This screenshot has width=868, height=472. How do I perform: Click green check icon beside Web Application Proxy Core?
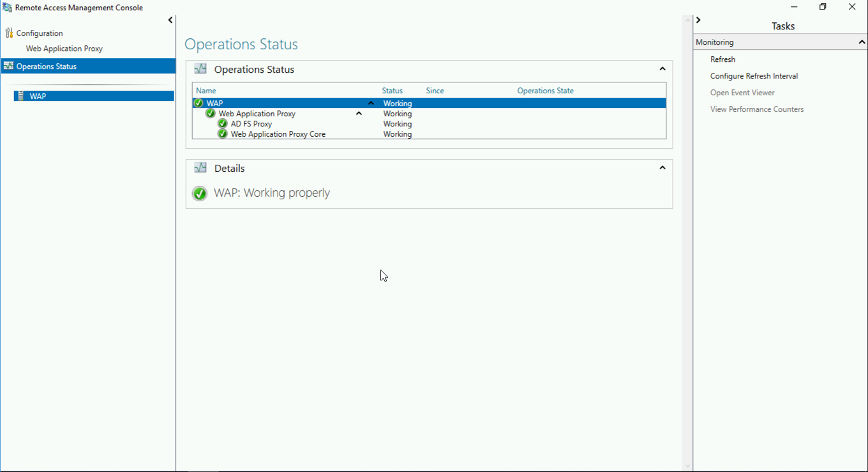(223, 134)
